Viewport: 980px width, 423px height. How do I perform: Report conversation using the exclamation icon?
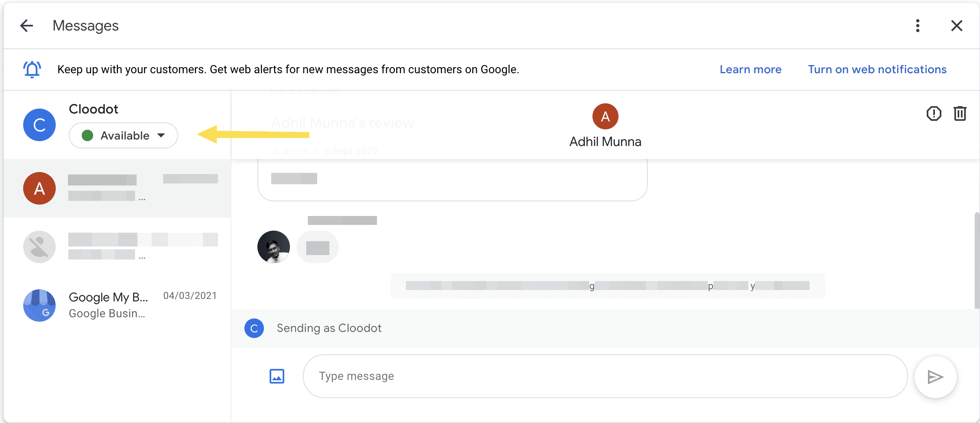[x=934, y=113]
